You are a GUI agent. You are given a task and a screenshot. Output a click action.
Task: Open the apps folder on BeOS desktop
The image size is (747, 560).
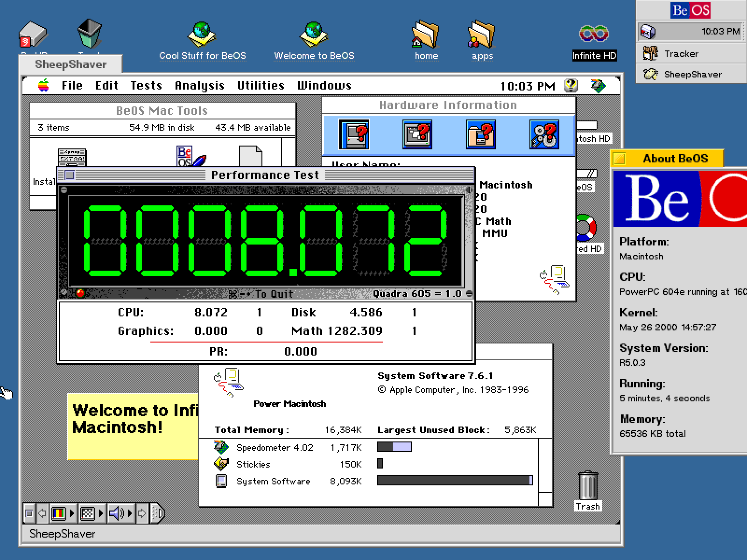482,41
